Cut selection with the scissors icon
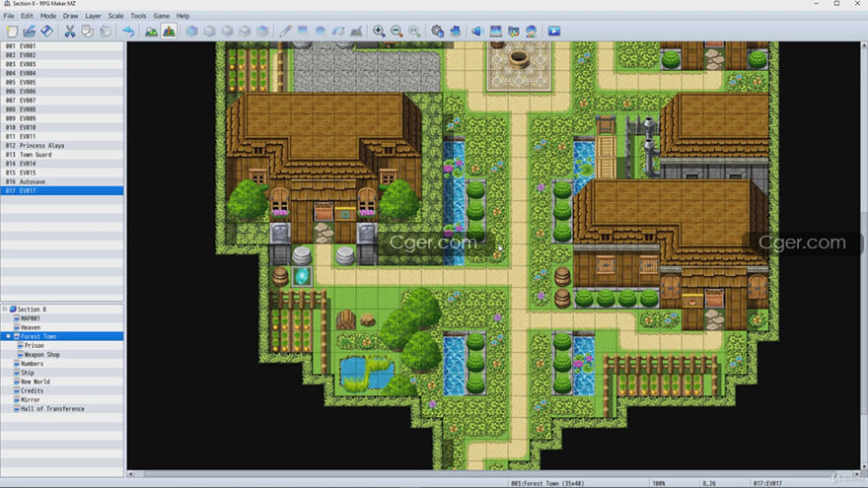The width and height of the screenshot is (868, 488). pyautogui.click(x=70, y=31)
